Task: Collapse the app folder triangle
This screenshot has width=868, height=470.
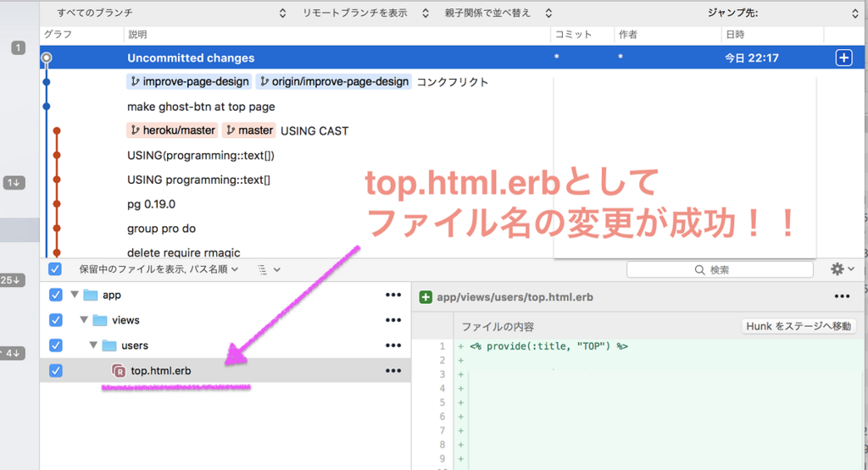Action: click(x=75, y=295)
